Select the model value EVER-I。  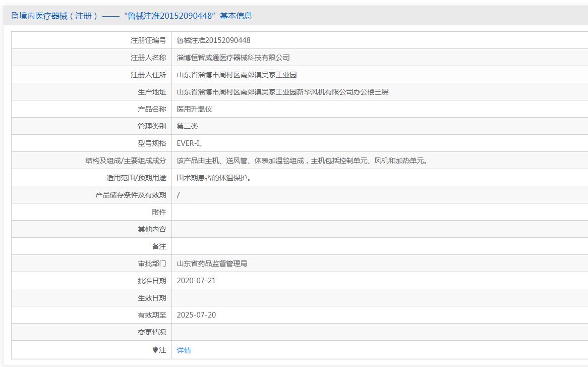[190, 143]
